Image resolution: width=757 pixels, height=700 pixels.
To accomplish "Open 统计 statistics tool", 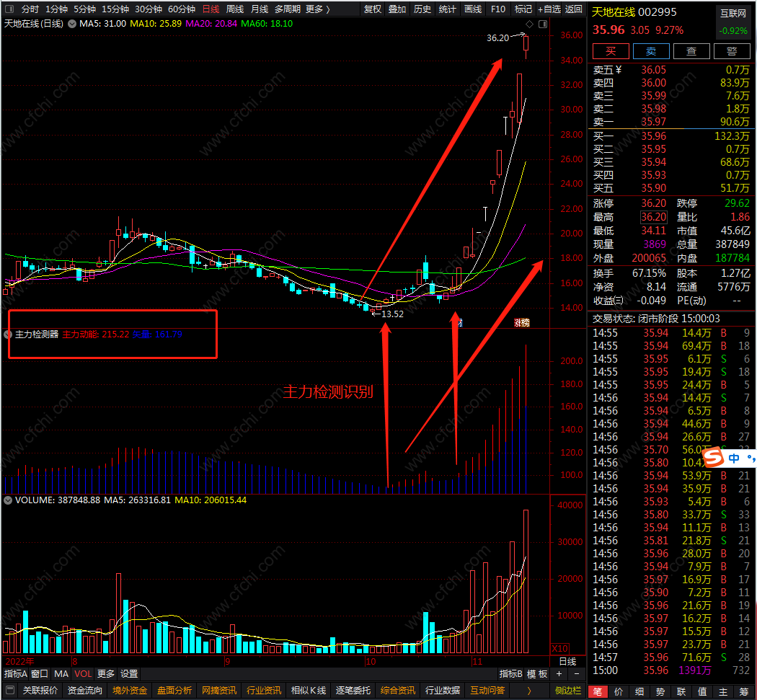I will tap(448, 9).
